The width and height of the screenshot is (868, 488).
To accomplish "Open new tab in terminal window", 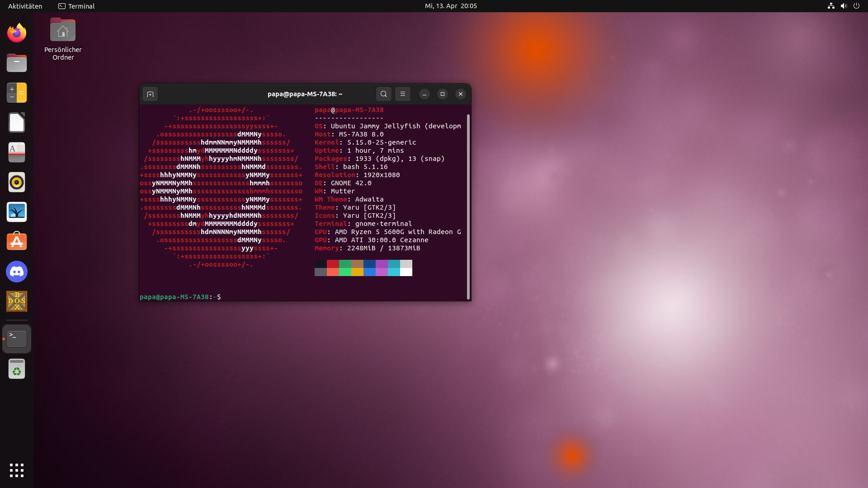I will (x=150, y=94).
